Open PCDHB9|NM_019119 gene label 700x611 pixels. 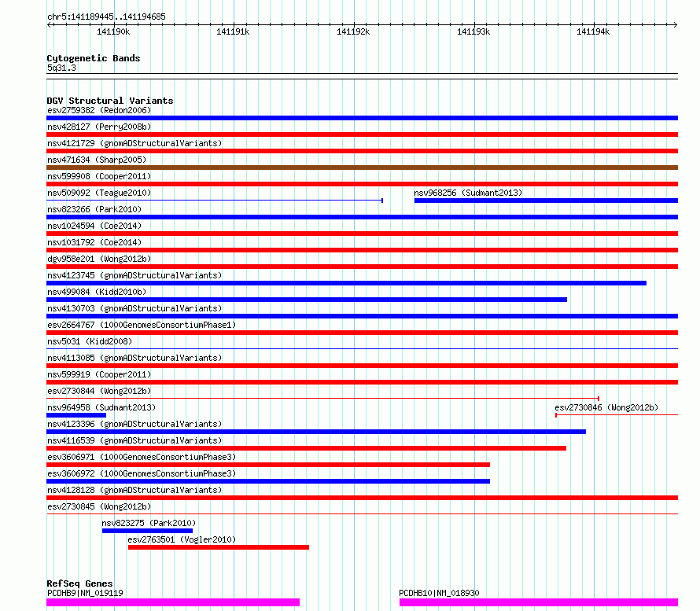click(x=85, y=593)
